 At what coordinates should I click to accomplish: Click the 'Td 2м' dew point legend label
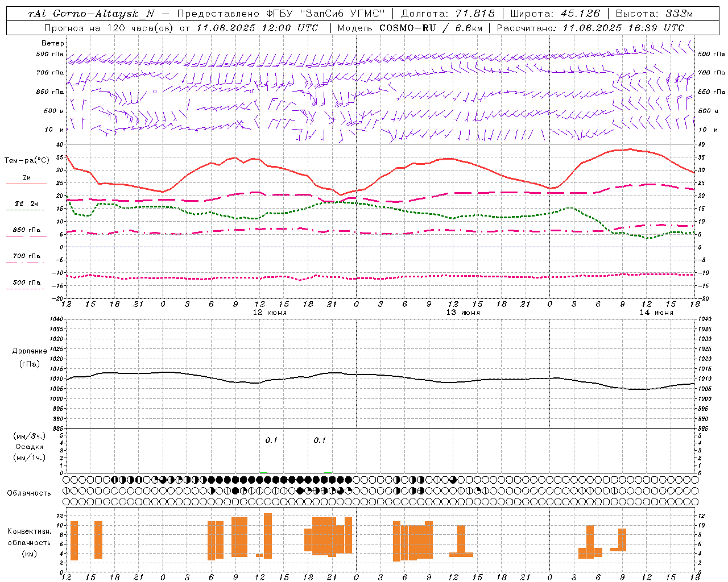click(27, 203)
